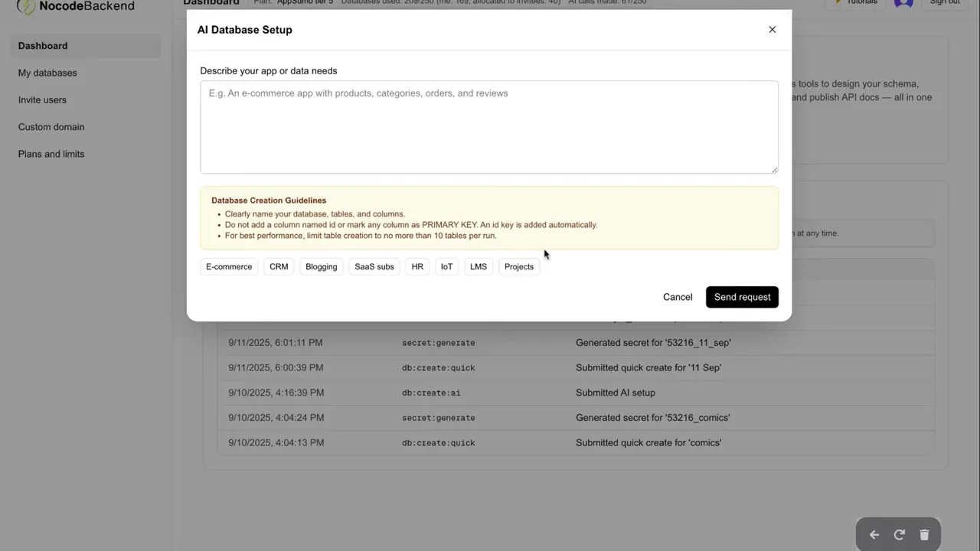Click the trash delete icon

(x=924, y=535)
